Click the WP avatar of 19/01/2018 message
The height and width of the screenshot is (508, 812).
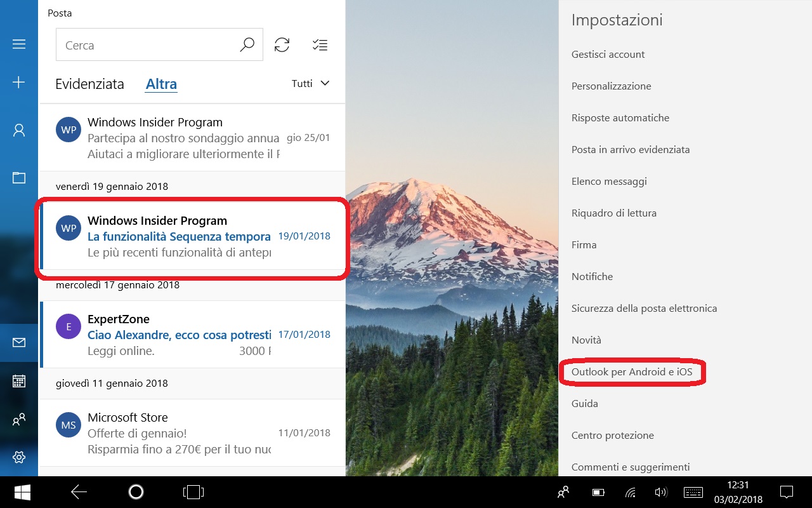[x=69, y=228]
